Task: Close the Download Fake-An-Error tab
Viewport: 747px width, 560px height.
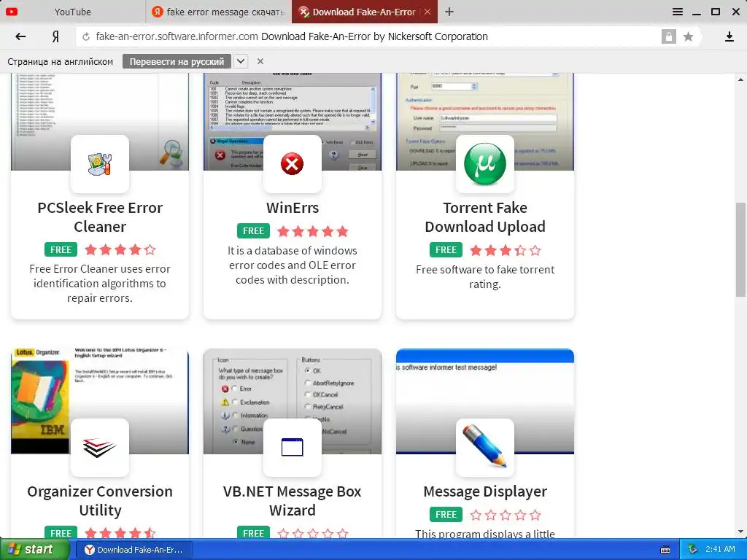Action: point(427,12)
